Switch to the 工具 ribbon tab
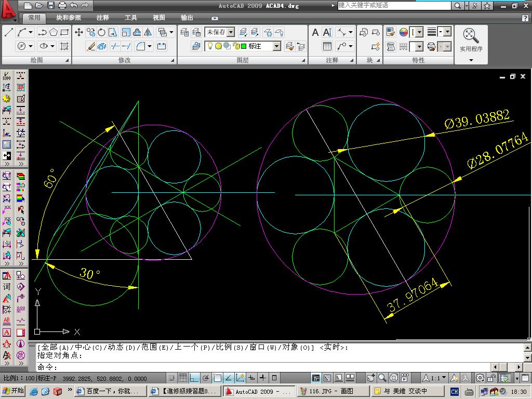This screenshot has height=399, width=532. tap(130, 18)
